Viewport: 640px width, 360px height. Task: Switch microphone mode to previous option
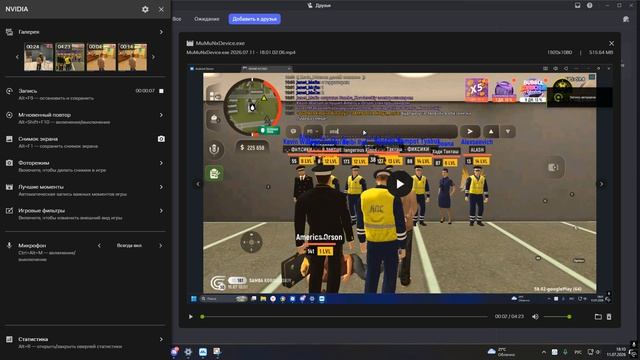tap(99, 245)
